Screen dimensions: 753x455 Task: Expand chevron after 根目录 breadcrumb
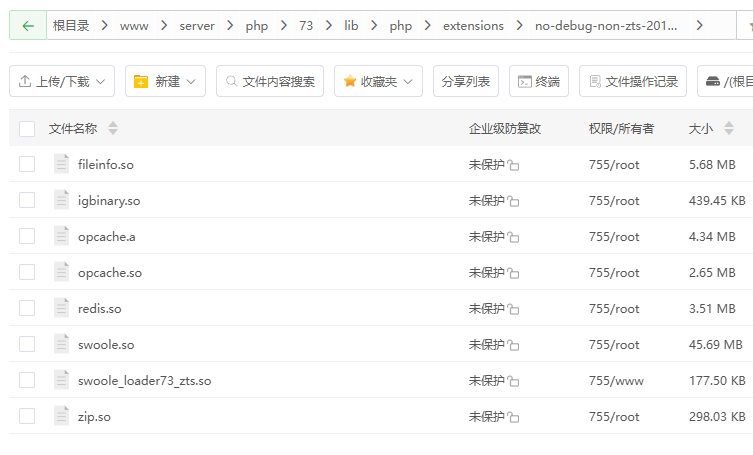pos(105,25)
